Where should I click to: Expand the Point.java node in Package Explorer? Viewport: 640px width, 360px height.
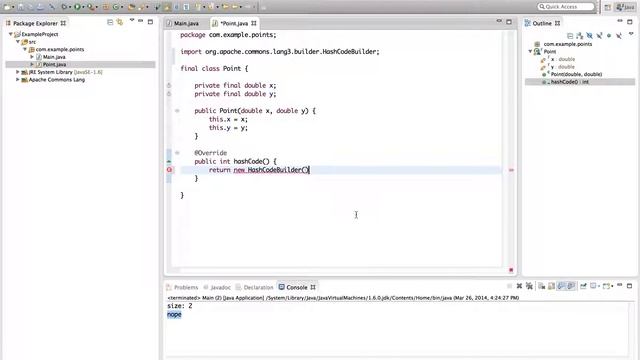32,64
